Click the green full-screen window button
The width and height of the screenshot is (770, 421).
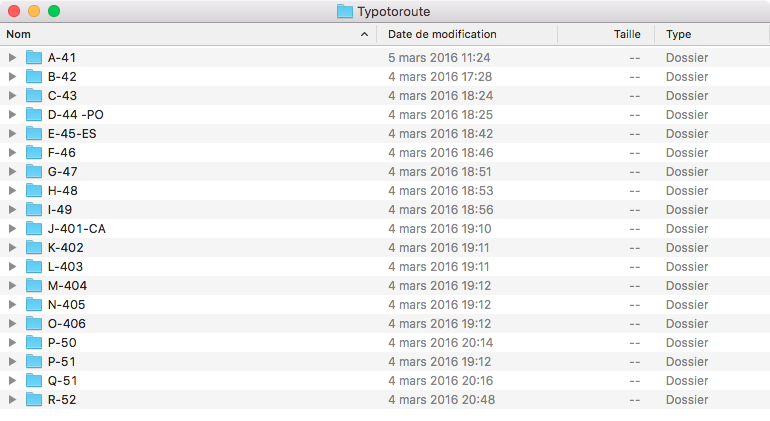point(54,12)
